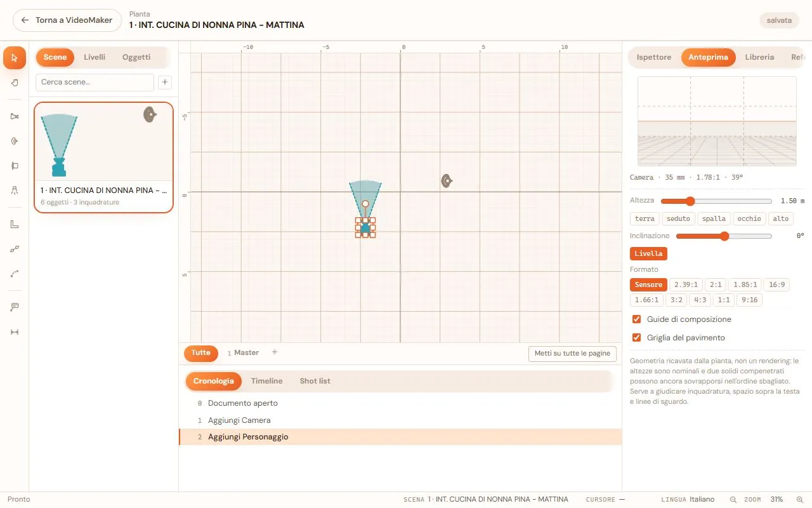Open the Lingua Italiano selector
Viewport: 812px width, 508px height.
(688, 500)
